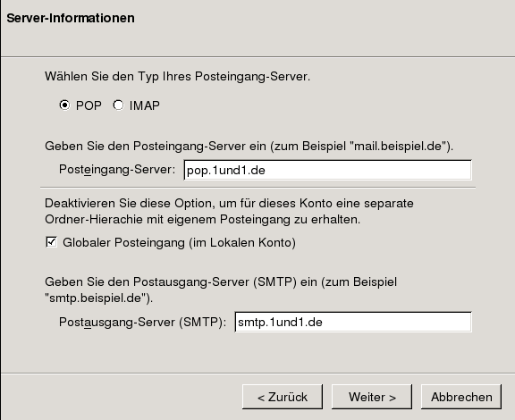Click the Postausgang-Server (SMTP) field label
Image resolution: width=515 pixels, height=420 pixels.
[142, 322]
